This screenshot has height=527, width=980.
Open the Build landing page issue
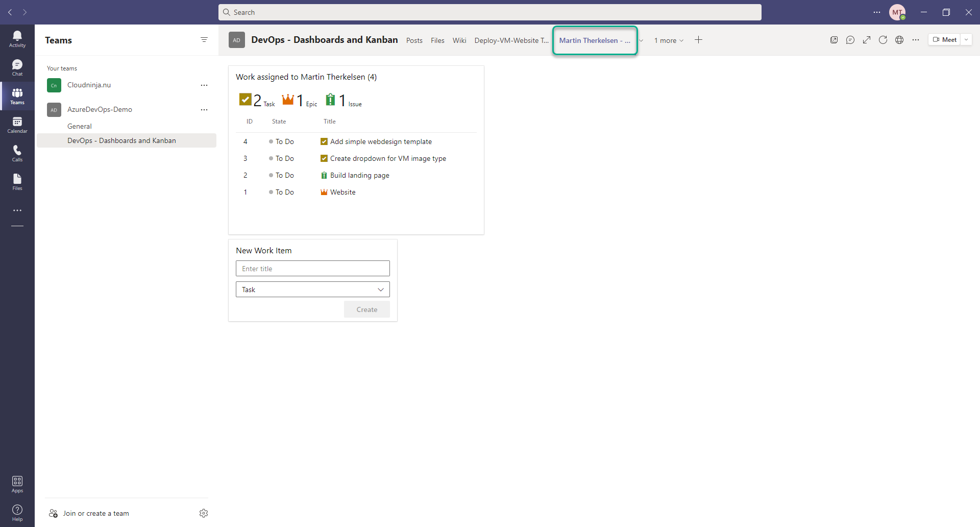pyautogui.click(x=359, y=175)
